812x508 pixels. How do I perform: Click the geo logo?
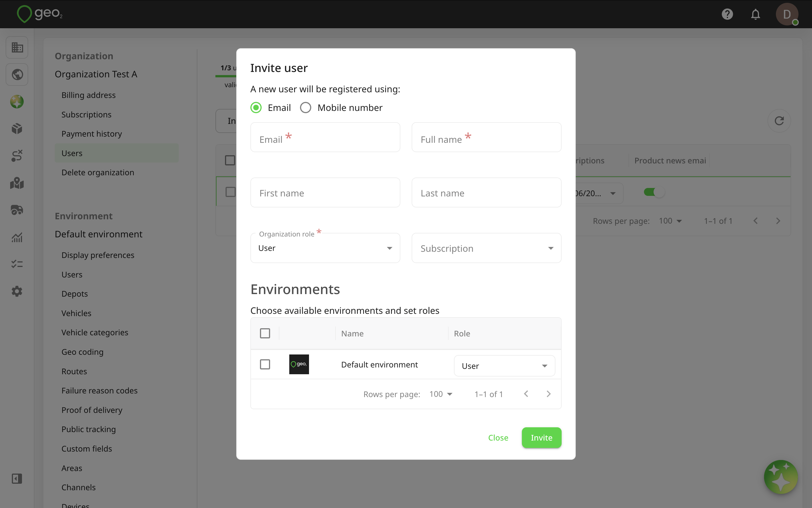tap(39, 14)
